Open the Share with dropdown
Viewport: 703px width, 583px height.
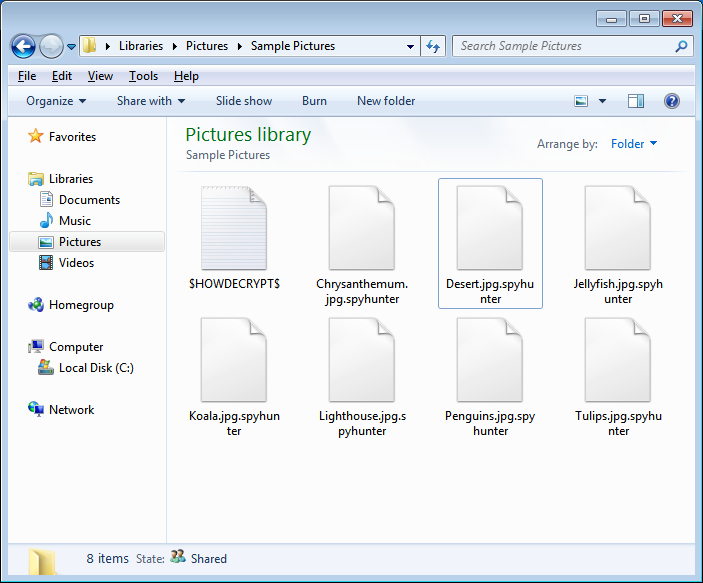[x=151, y=101]
